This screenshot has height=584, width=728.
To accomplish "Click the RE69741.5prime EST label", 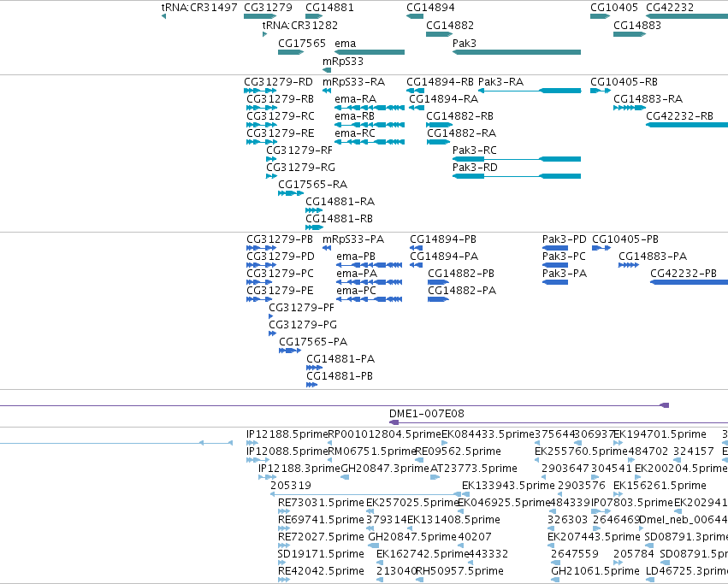I will [321, 520].
